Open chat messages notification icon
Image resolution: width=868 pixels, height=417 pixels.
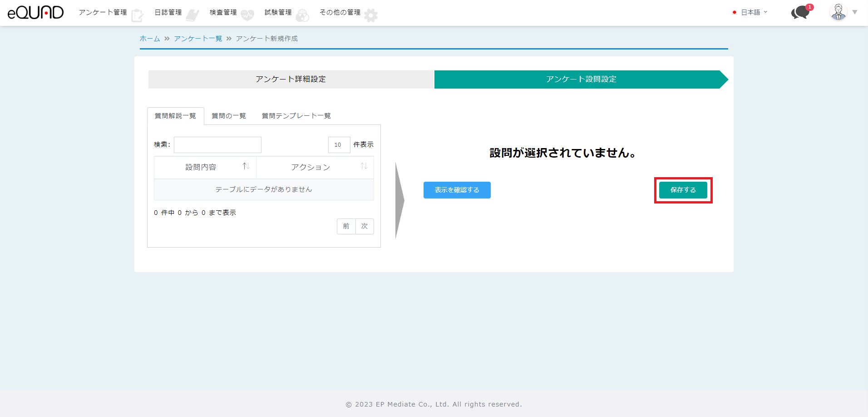pyautogui.click(x=801, y=12)
